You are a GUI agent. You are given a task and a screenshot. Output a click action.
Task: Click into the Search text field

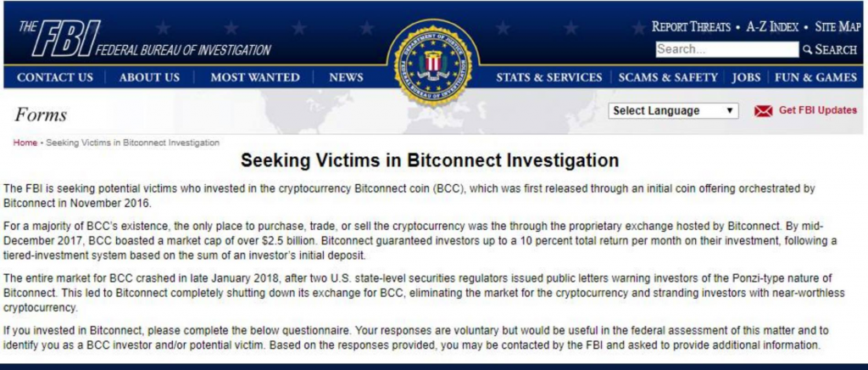[726, 49]
